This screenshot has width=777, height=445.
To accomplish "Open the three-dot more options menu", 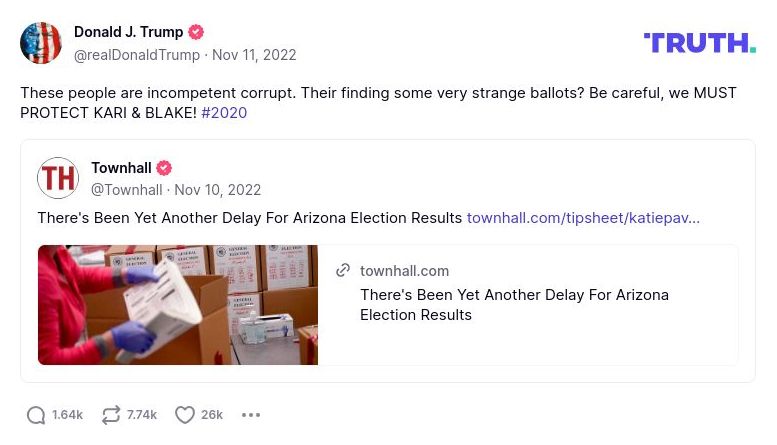I will [251, 415].
